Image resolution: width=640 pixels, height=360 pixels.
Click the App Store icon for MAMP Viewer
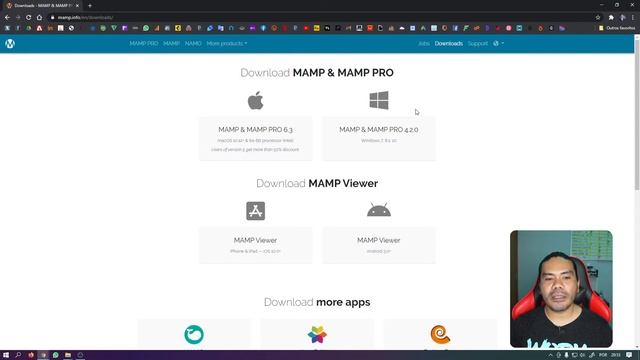click(256, 211)
